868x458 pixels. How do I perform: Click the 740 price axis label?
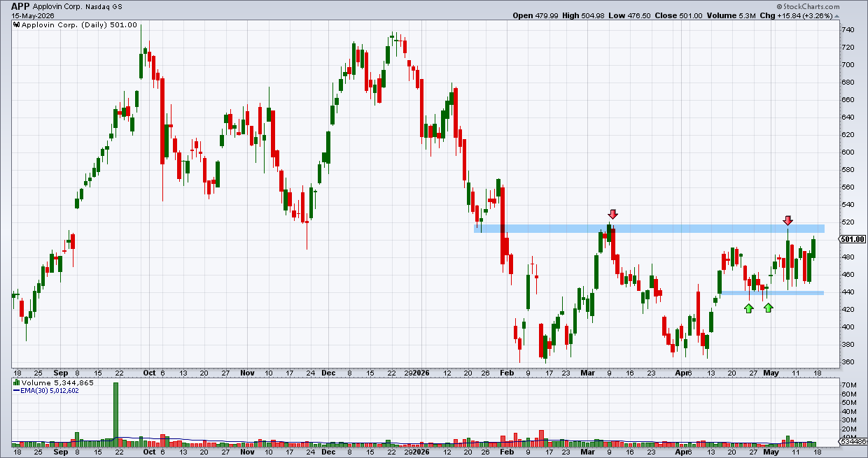[848, 30]
